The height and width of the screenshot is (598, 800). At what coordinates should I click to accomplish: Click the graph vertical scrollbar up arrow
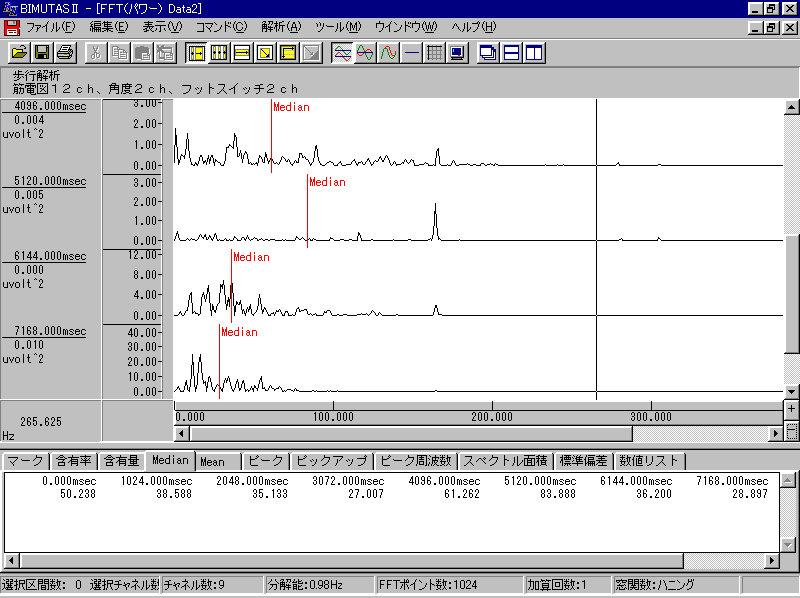pos(791,108)
